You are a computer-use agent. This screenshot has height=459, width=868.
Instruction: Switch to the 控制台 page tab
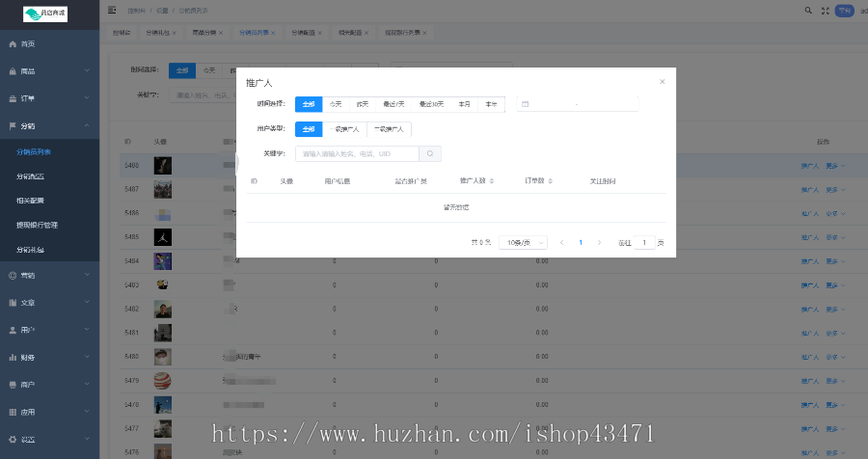(122, 33)
